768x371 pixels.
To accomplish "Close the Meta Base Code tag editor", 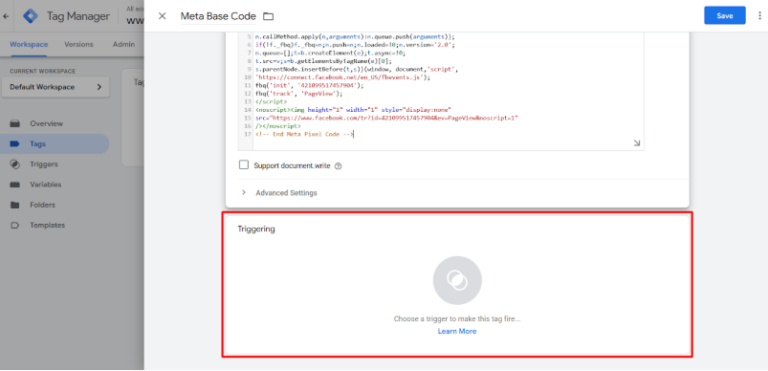I will tap(162, 16).
